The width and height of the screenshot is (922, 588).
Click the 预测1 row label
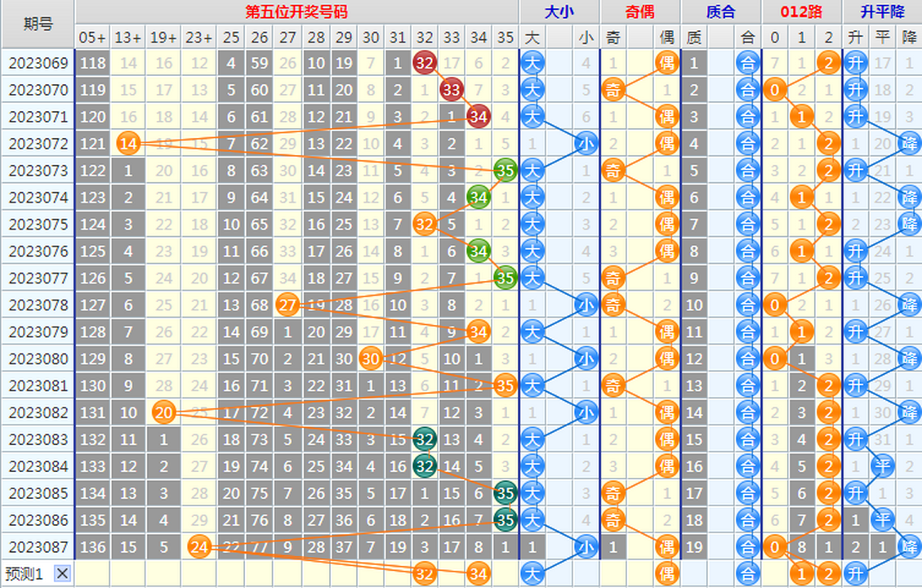[x=24, y=574]
